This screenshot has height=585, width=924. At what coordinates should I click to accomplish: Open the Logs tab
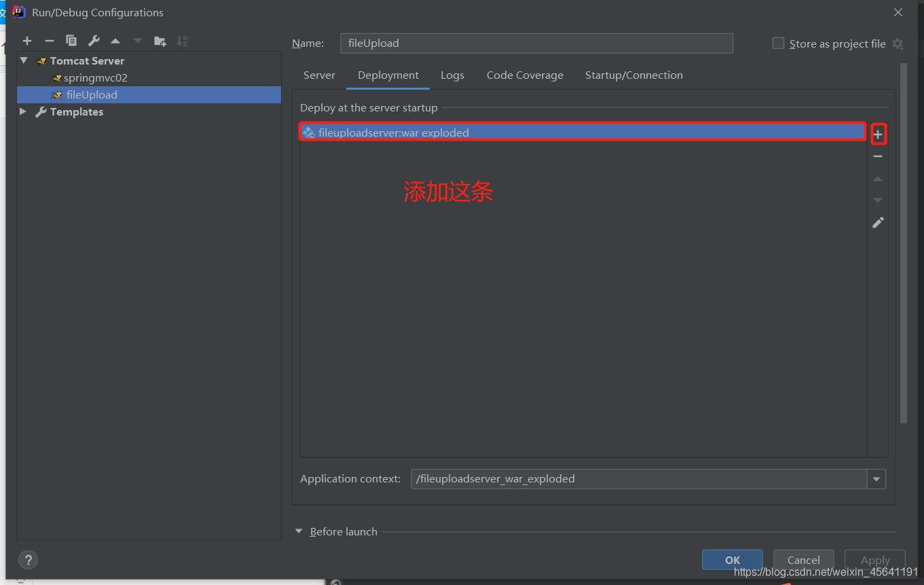(452, 75)
